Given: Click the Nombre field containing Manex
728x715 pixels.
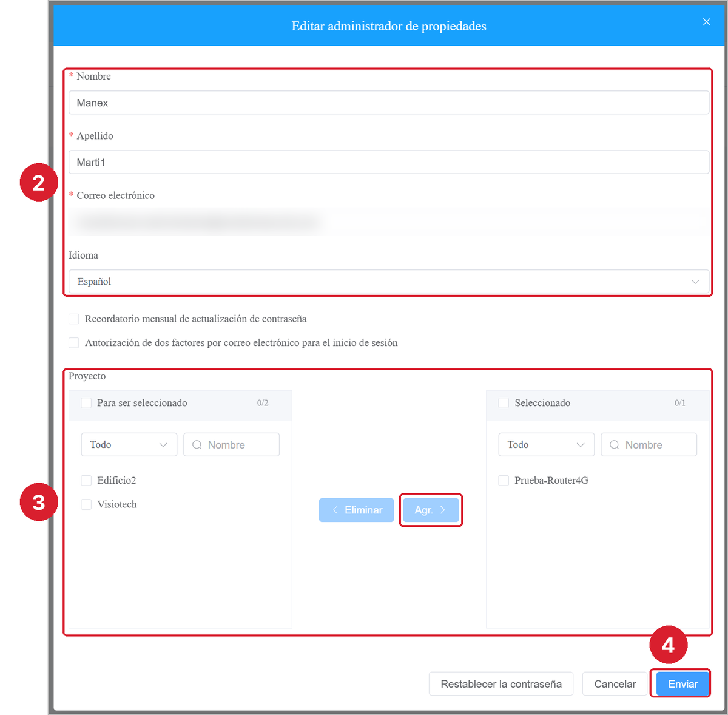Looking at the screenshot, I should coord(389,103).
